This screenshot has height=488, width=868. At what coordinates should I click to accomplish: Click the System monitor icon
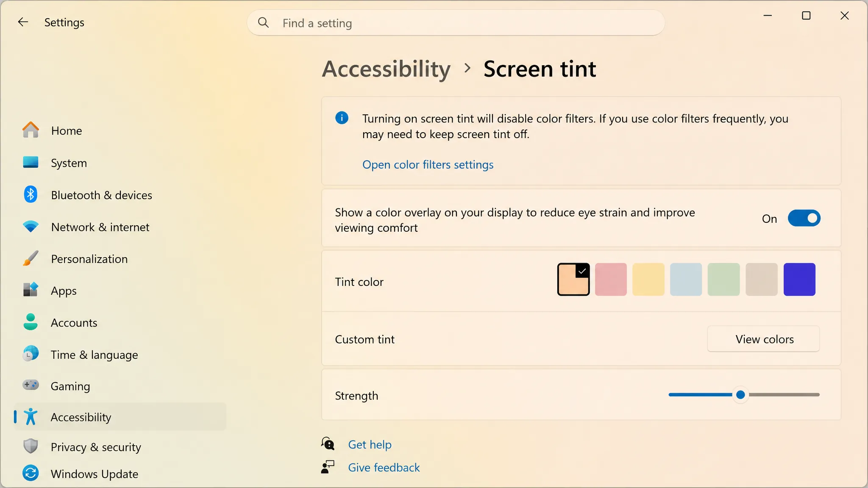click(31, 162)
